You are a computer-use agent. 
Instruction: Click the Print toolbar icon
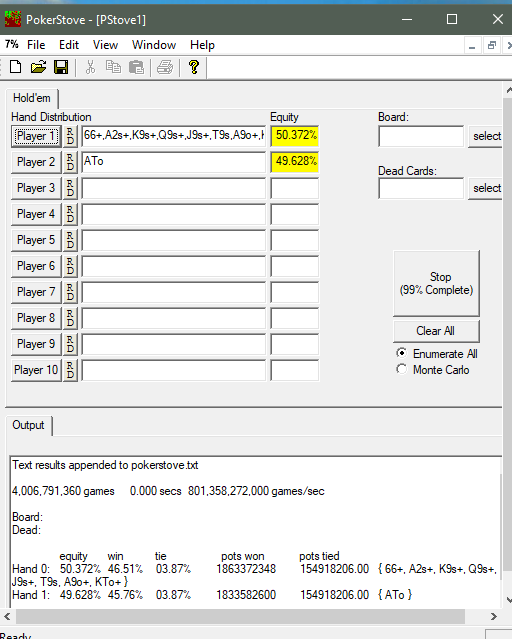point(165,67)
